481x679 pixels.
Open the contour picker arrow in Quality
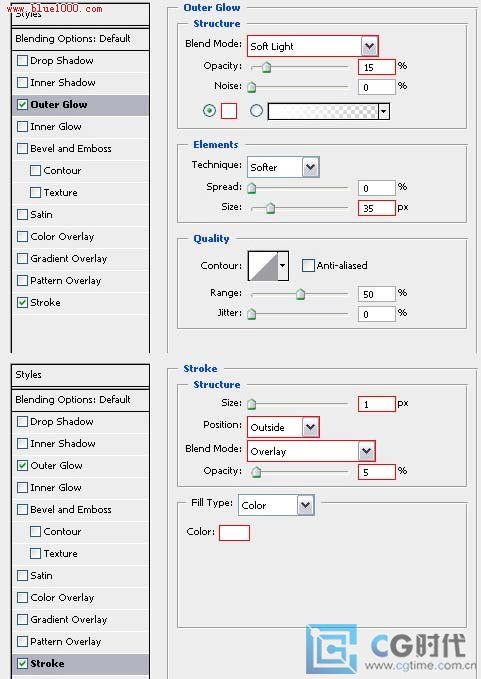pyautogui.click(x=283, y=265)
